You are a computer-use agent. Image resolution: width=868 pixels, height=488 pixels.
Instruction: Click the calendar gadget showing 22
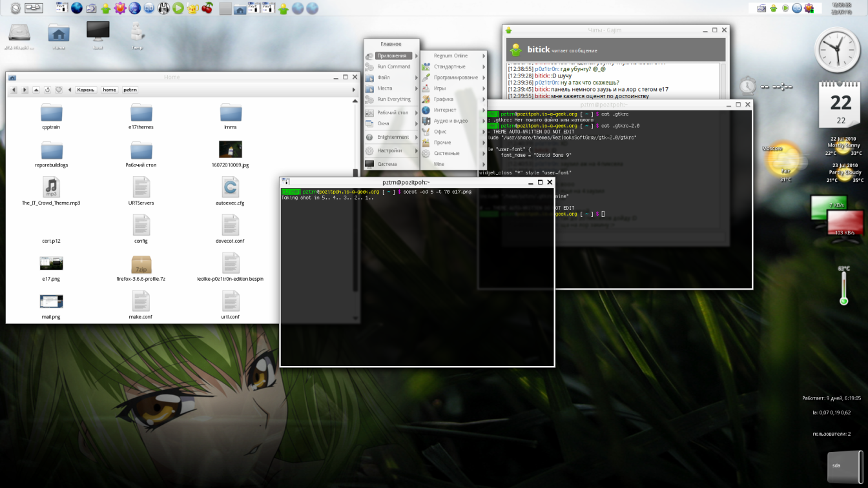pyautogui.click(x=841, y=103)
